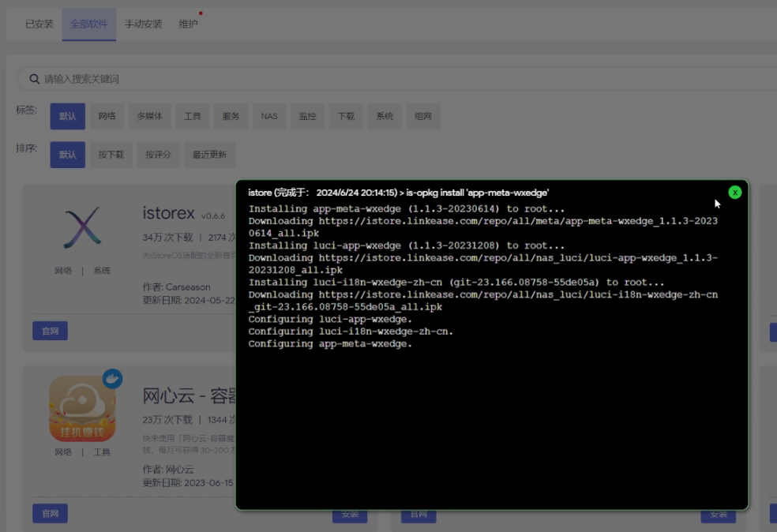This screenshot has height=532, width=777.
Task: Click 网络 tag under istorex icon
Action: click(63, 271)
